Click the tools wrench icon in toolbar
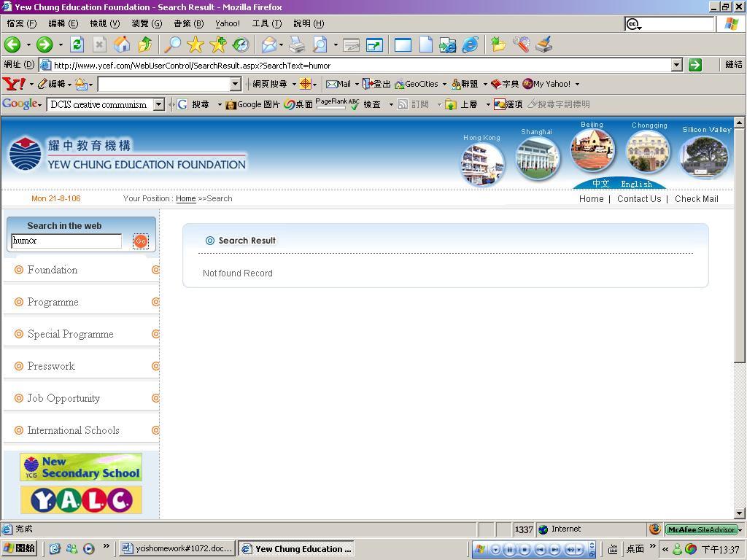Image resolution: width=747 pixels, height=560 pixels. (521, 44)
